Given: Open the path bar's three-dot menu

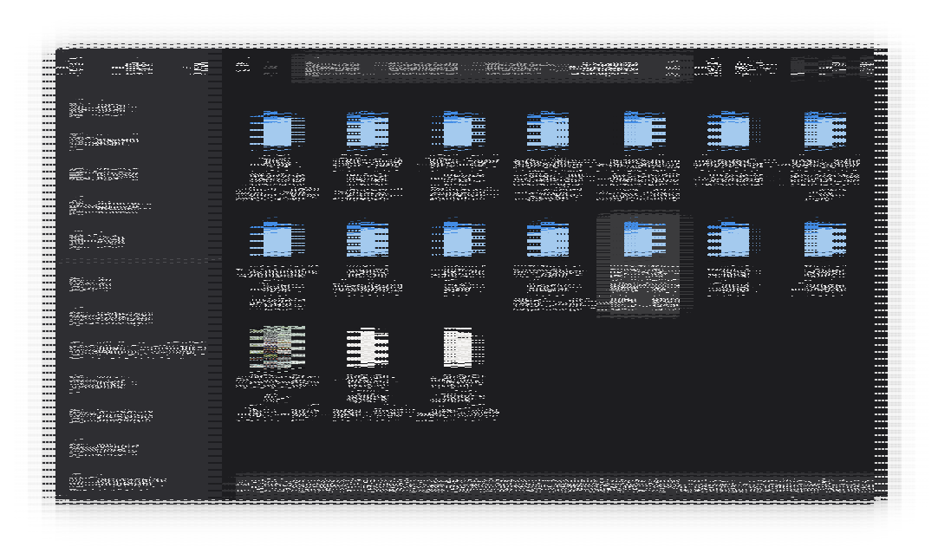Looking at the screenshot, I should [673, 67].
